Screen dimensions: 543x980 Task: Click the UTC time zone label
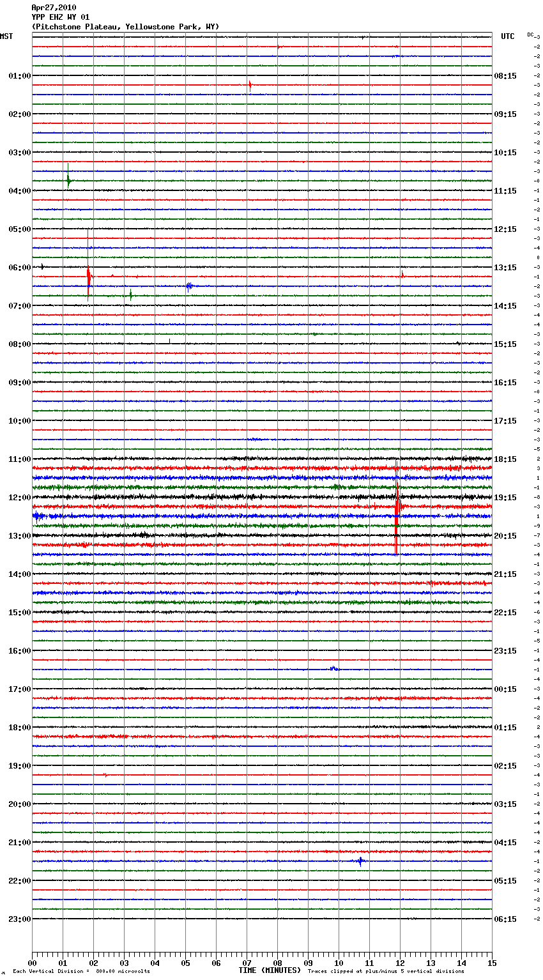coord(507,36)
